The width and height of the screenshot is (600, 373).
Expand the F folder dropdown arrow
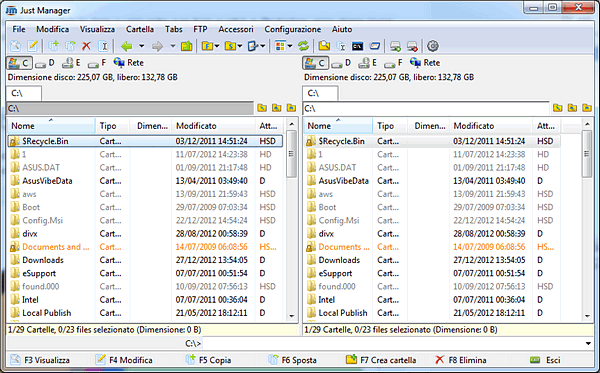pyautogui.click(x=217, y=46)
